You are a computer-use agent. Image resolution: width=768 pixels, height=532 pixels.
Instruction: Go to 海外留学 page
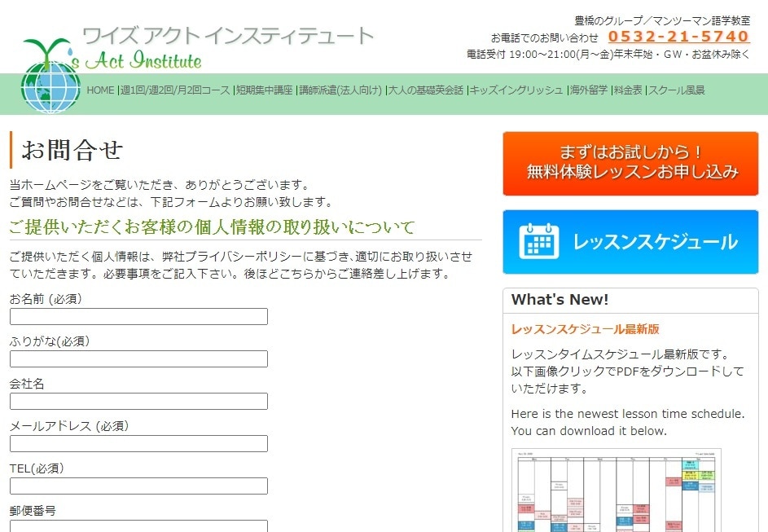click(589, 90)
